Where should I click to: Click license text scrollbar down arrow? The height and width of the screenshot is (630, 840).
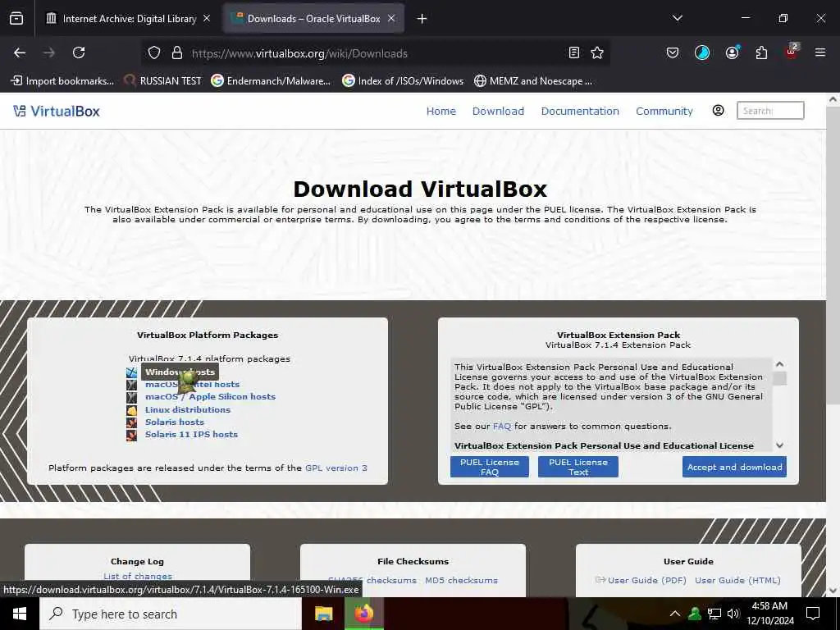pyautogui.click(x=779, y=445)
